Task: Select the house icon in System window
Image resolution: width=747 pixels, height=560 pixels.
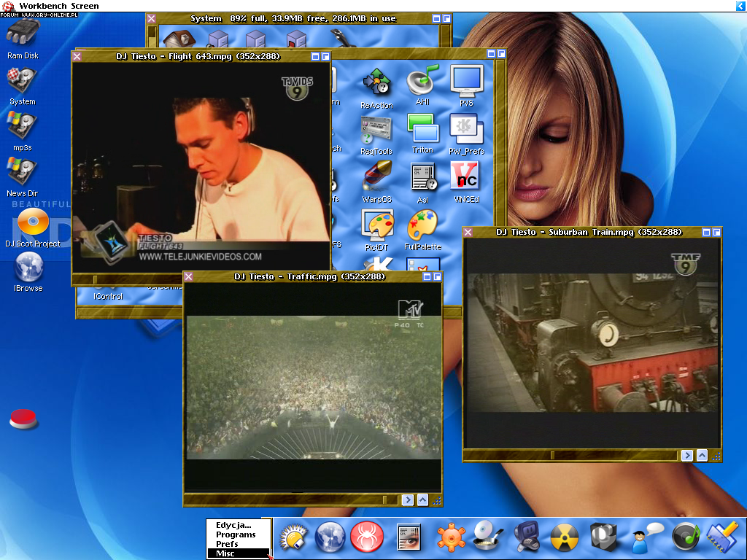Action: [179, 39]
